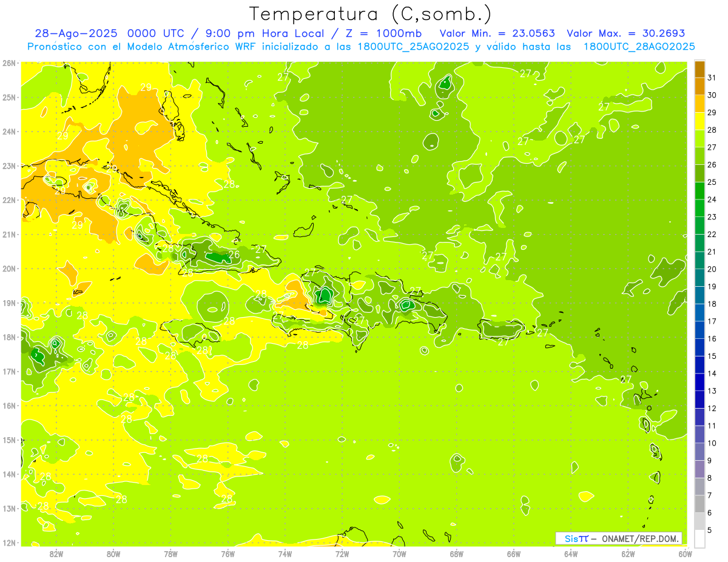Click the legend scale value 24
Viewport: 728px width, 562px height.
712,199
